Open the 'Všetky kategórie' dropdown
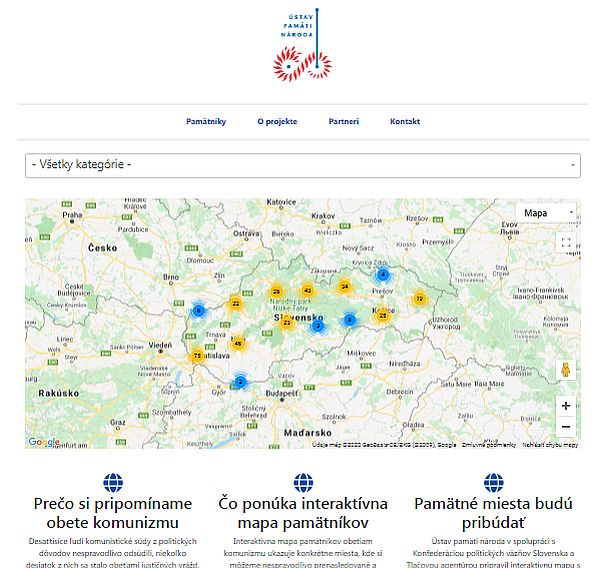 point(302,164)
